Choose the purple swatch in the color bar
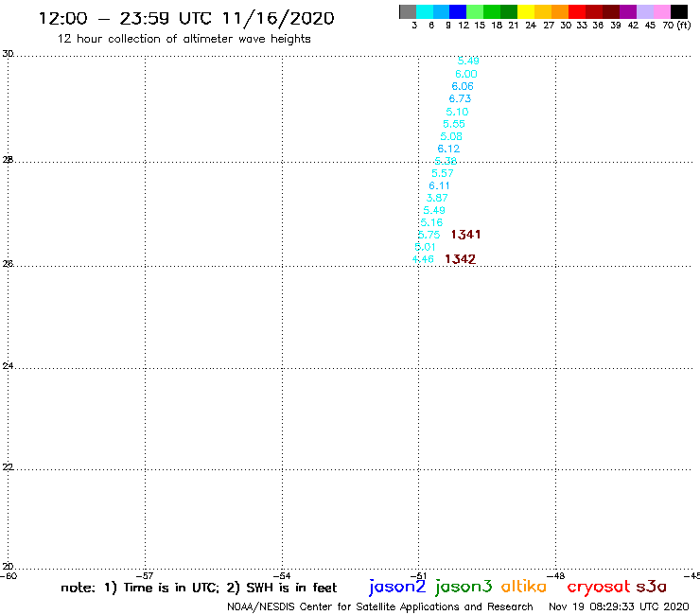Screen dimensions: 700x615 click(x=628, y=11)
